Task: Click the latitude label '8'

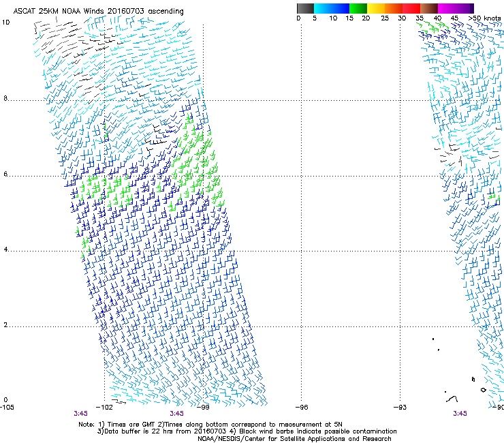Action: (x=5, y=98)
